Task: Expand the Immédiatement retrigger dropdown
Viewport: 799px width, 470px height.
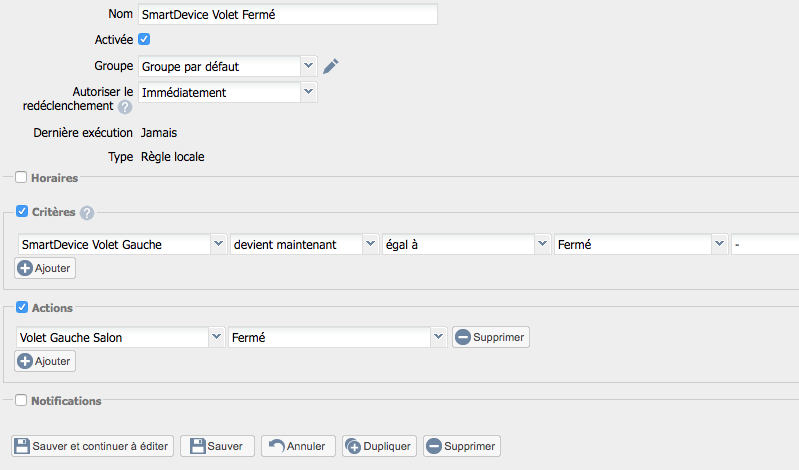Action: 227,92
